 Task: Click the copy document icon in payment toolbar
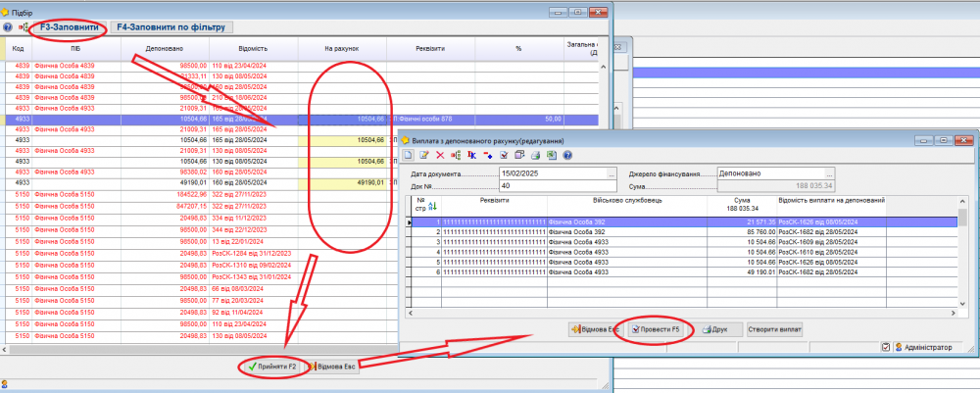pyautogui.click(x=519, y=155)
